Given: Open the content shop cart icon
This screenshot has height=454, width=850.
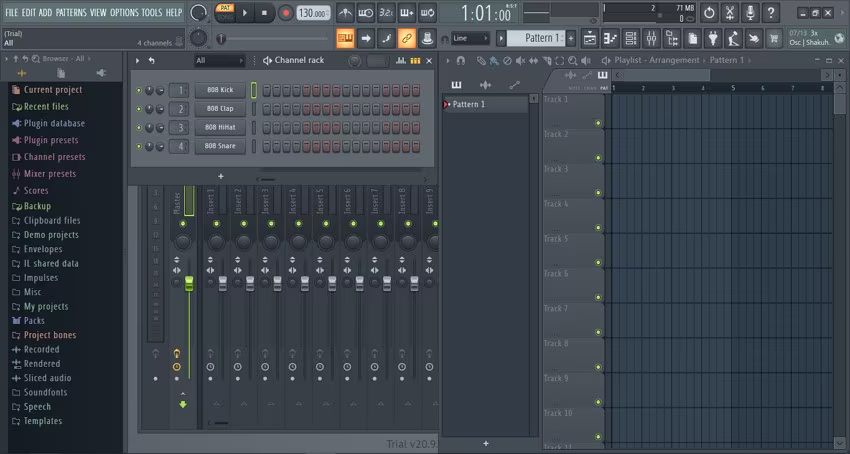Looking at the screenshot, I should pyautogui.click(x=775, y=38).
